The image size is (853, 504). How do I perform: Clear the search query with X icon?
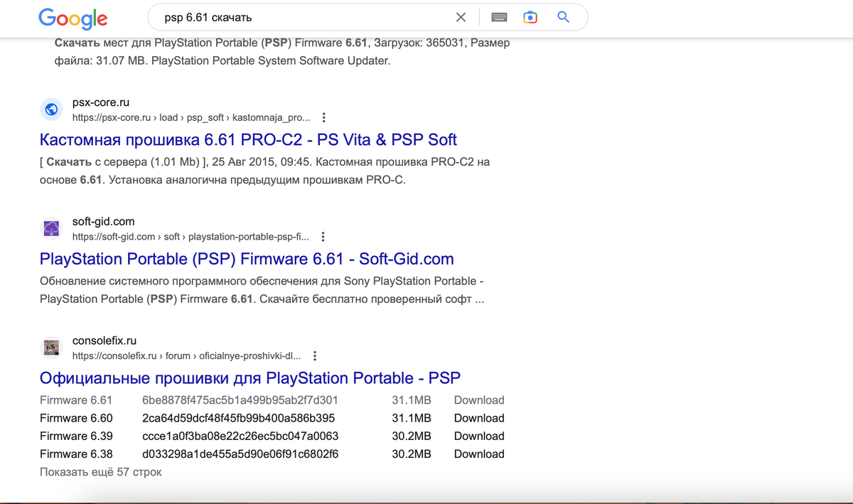point(461,17)
